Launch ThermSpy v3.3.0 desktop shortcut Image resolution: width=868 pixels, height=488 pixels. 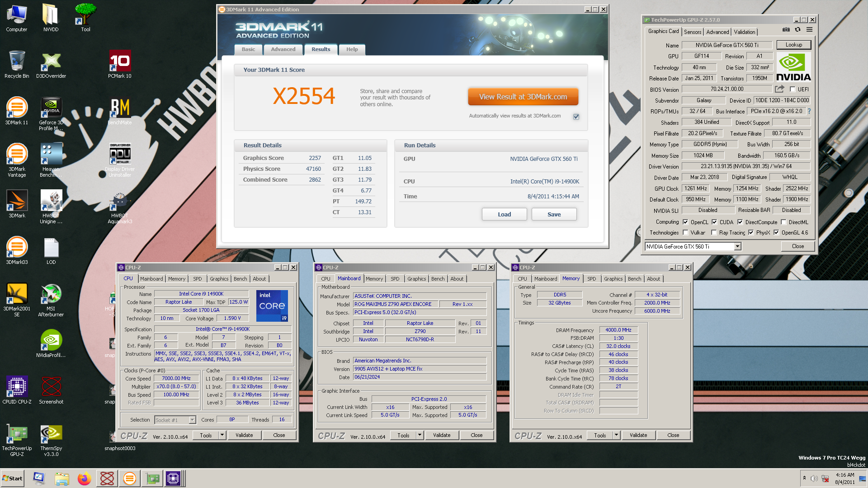[x=51, y=440]
